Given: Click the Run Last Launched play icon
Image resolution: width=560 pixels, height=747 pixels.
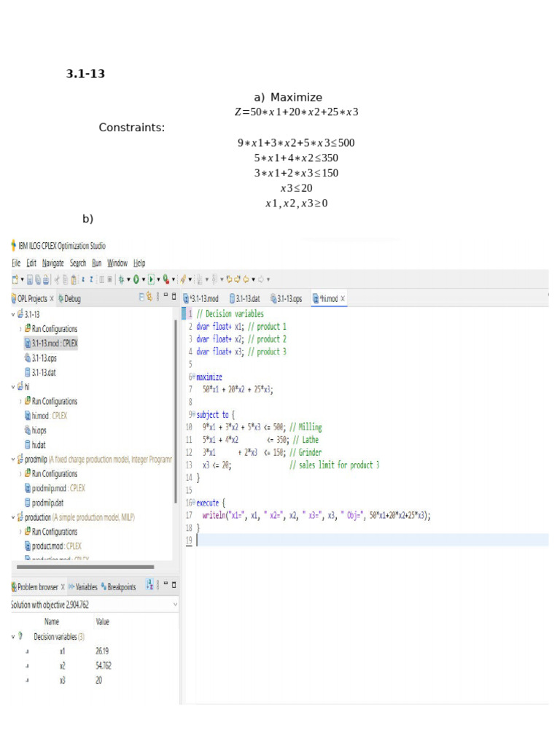Looking at the screenshot, I should click(151, 279).
